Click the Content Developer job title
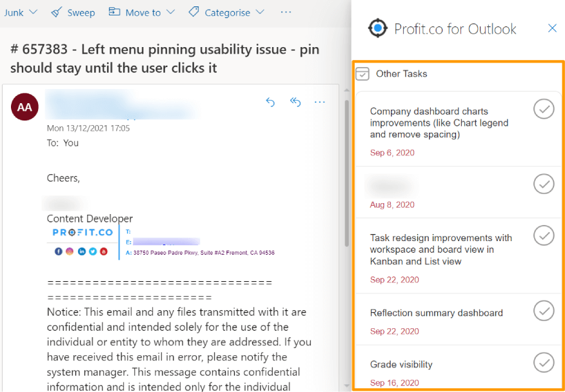565x392 pixels. pos(90,219)
